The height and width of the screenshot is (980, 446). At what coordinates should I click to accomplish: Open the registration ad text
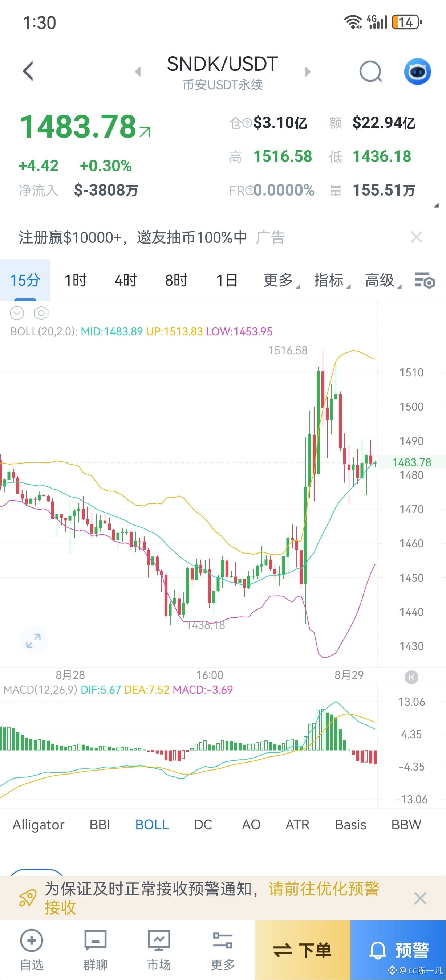click(133, 237)
